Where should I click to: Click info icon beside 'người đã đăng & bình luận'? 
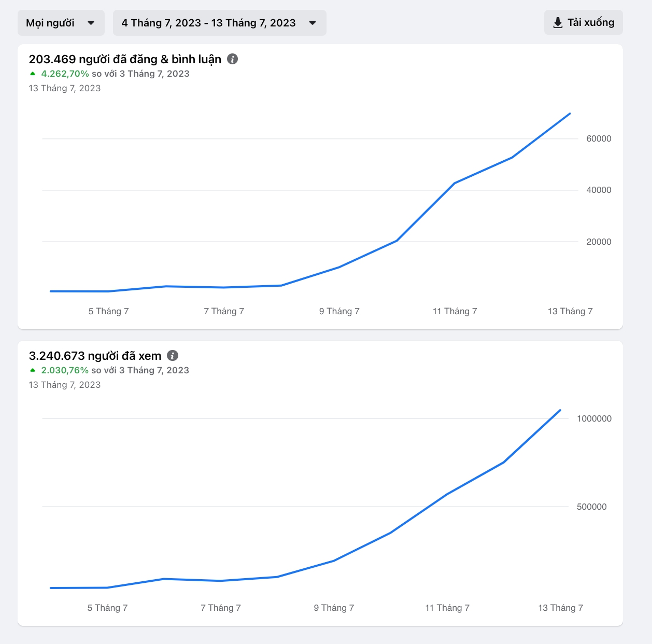pyautogui.click(x=233, y=59)
